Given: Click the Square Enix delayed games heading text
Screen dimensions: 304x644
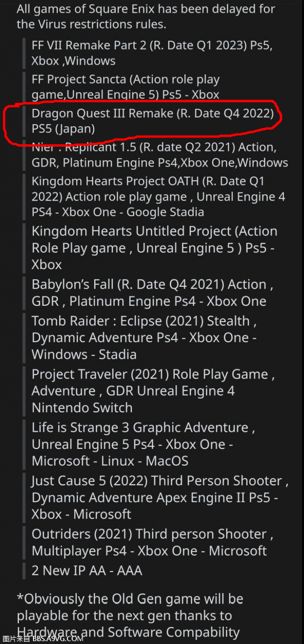Looking at the screenshot, I should pyautogui.click(x=146, y=16).
